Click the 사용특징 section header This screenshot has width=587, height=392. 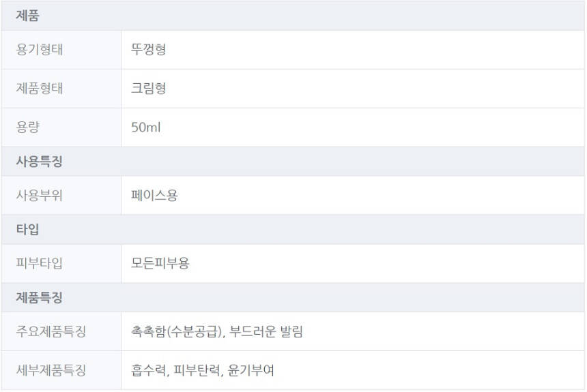click(x=40, y=162)
